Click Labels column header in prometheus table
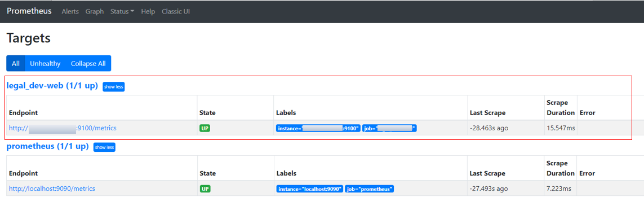 click(x=286, y=173)
